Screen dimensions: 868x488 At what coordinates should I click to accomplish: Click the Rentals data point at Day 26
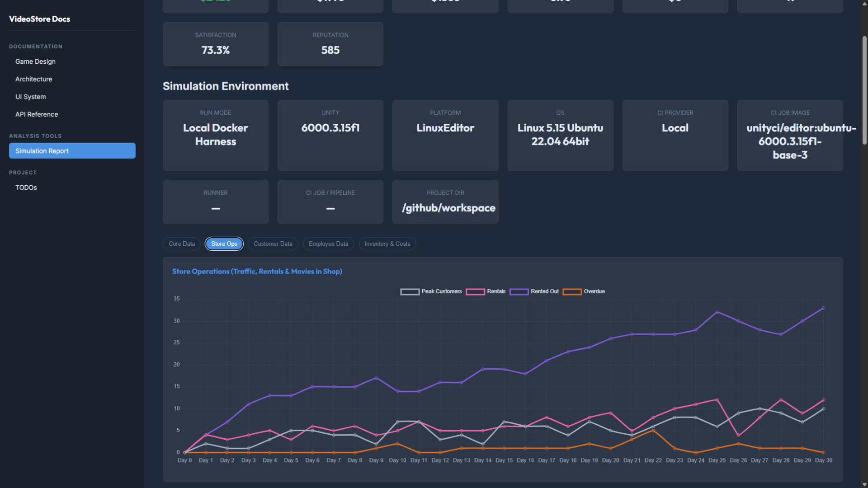tap(738, 435)
